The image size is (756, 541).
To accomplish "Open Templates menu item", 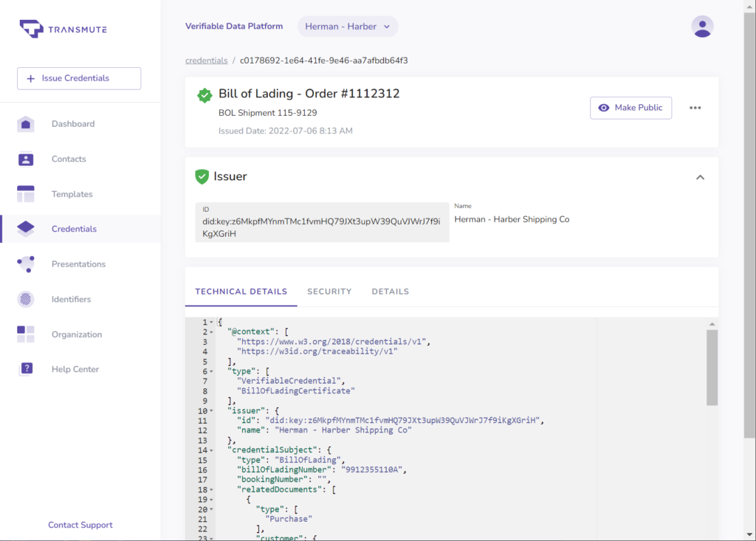I will pyautogui.click(x=72, y=194).
